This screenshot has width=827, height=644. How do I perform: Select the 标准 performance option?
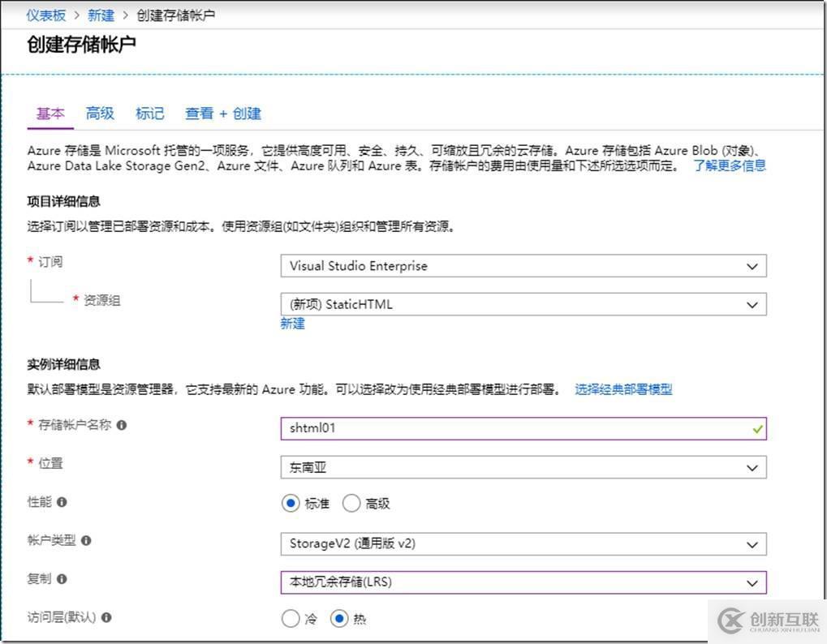pos(290,503)
